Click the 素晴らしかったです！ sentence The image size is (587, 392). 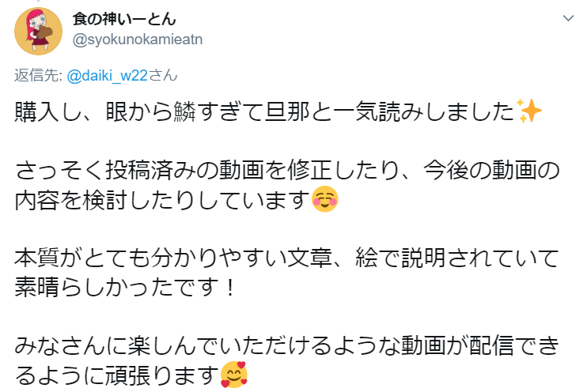click(x=126, y=287)
